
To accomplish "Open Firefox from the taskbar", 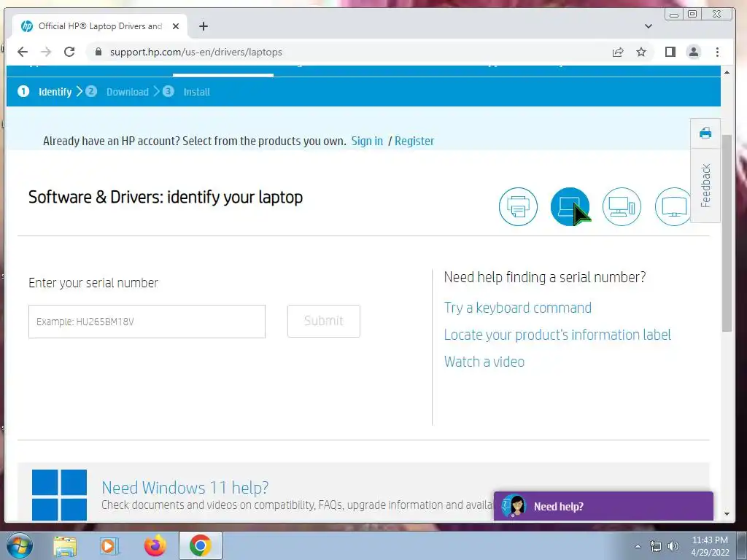I will [155, 545].
